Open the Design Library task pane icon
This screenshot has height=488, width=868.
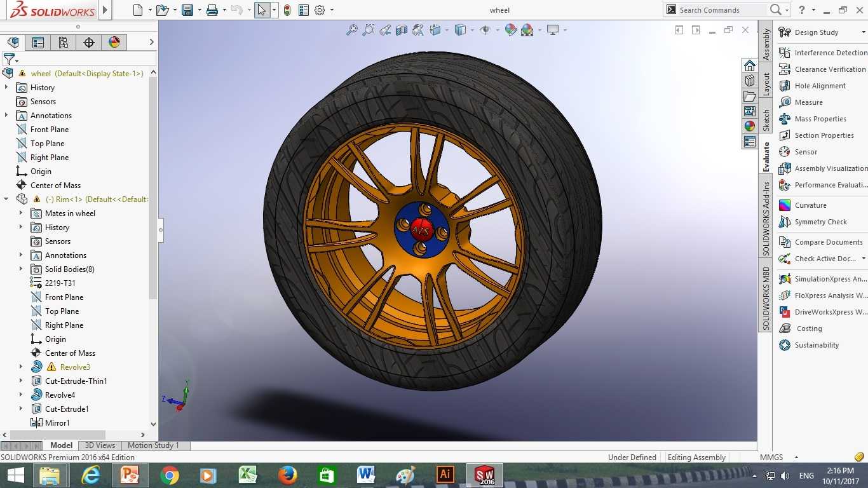[750, 81]
